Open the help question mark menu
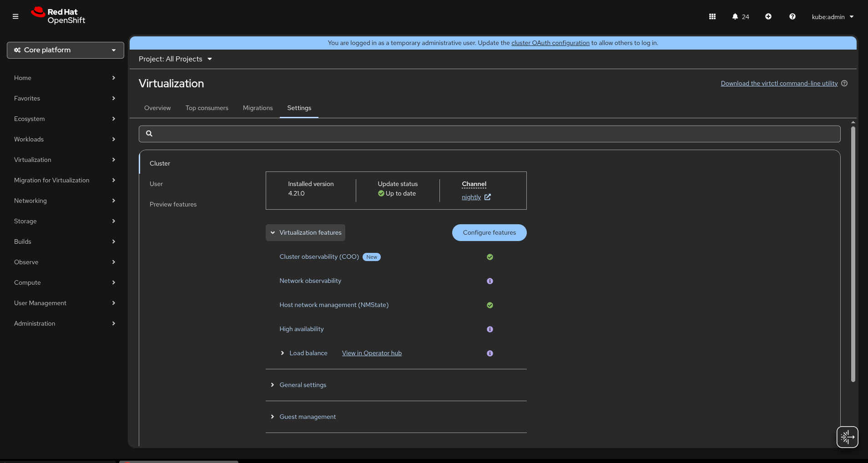The image size is (868, 463). (792, 16)
